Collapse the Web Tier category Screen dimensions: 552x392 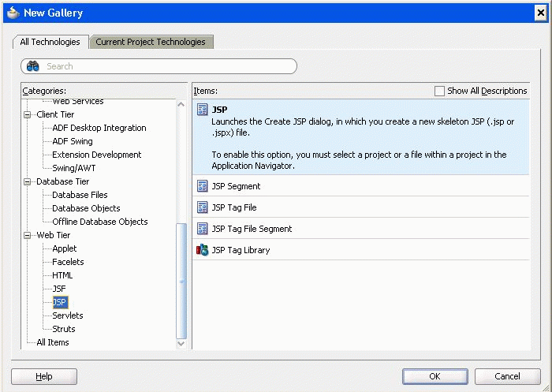point(28,235)
